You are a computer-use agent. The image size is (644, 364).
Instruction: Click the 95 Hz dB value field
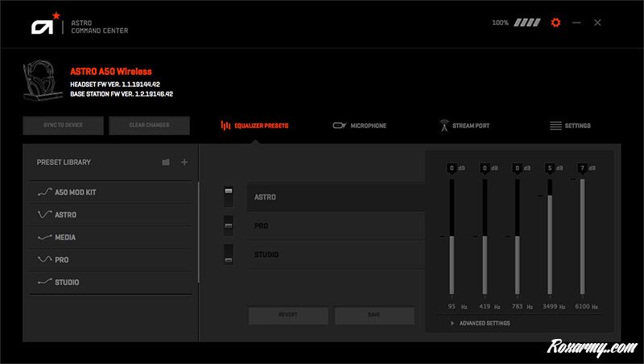coord(452,168)
